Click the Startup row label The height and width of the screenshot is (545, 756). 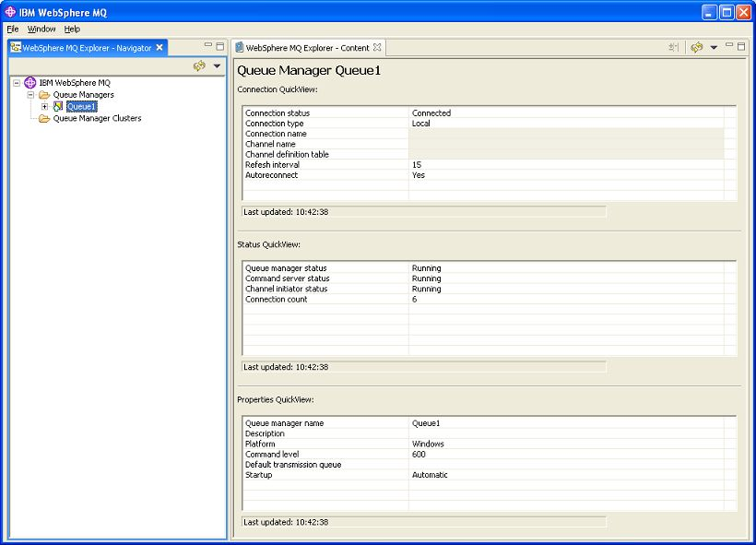click(258, 475)
